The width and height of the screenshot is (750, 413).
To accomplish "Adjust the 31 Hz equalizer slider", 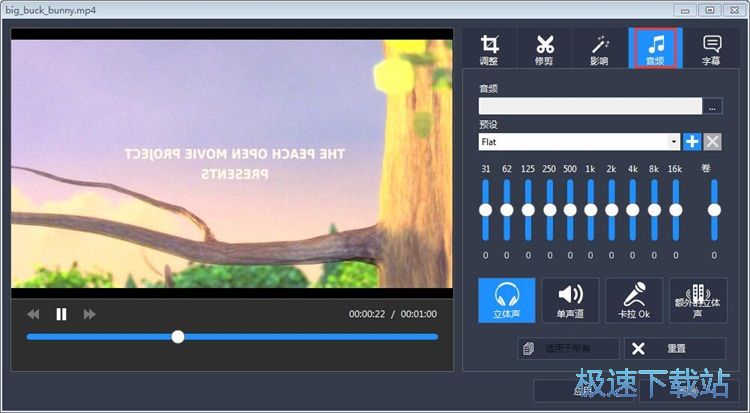I will [x=485, y=210].
